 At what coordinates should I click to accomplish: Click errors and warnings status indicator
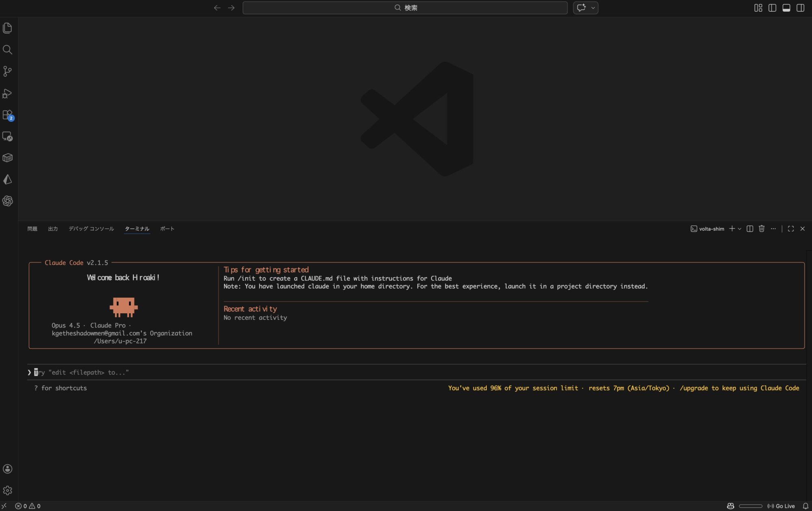tap(28, 506)
